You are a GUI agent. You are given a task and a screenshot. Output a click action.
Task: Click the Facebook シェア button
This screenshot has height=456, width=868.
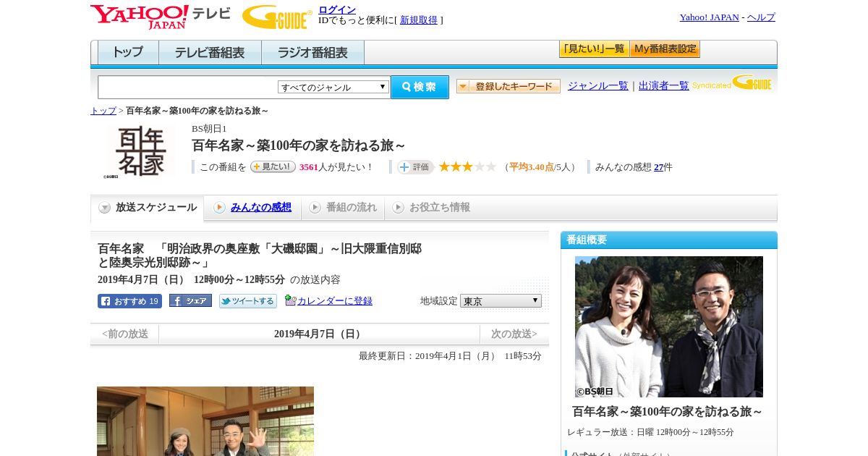click(x=190, y=300)
